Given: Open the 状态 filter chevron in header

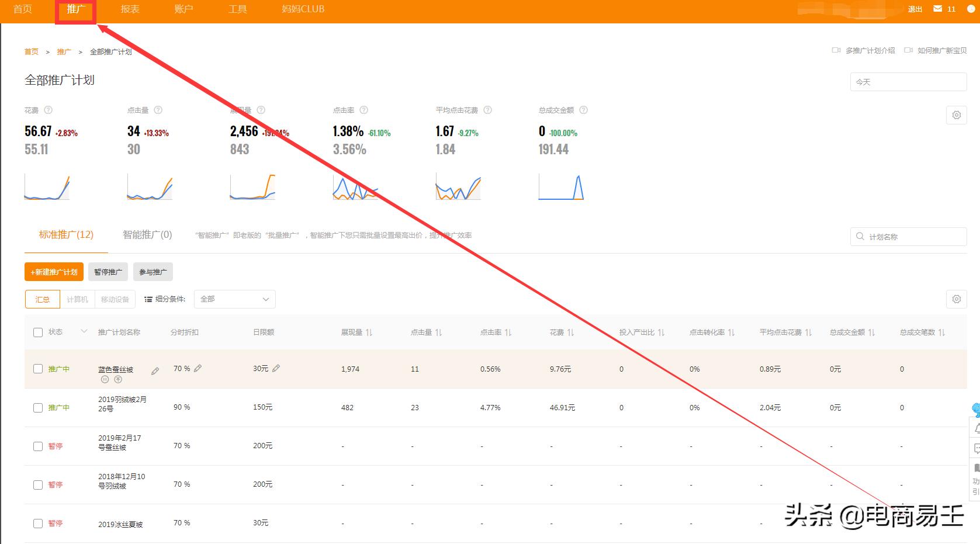Looking at the screenshot, I should click(x=84, y=331).
